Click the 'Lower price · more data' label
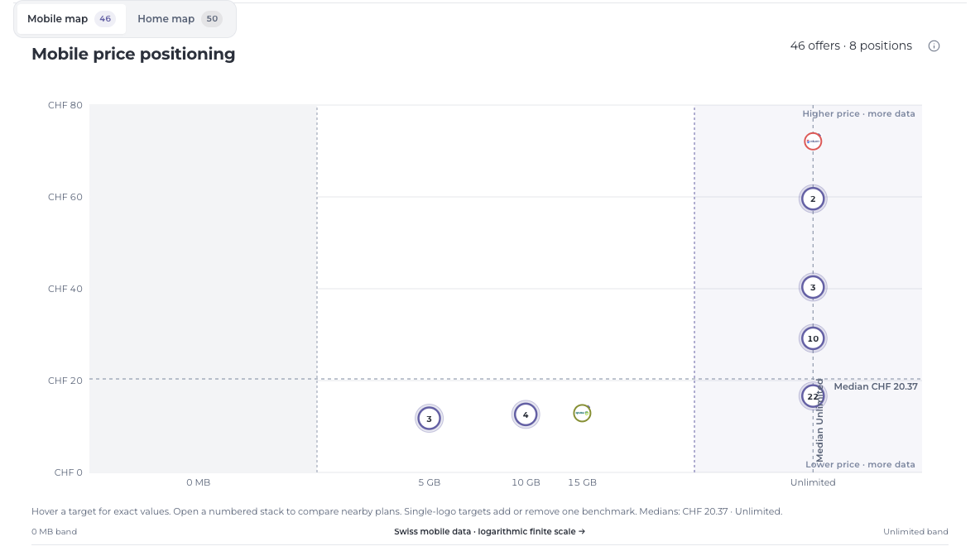Viewport: 980px width, 551px height. [860, 464]
